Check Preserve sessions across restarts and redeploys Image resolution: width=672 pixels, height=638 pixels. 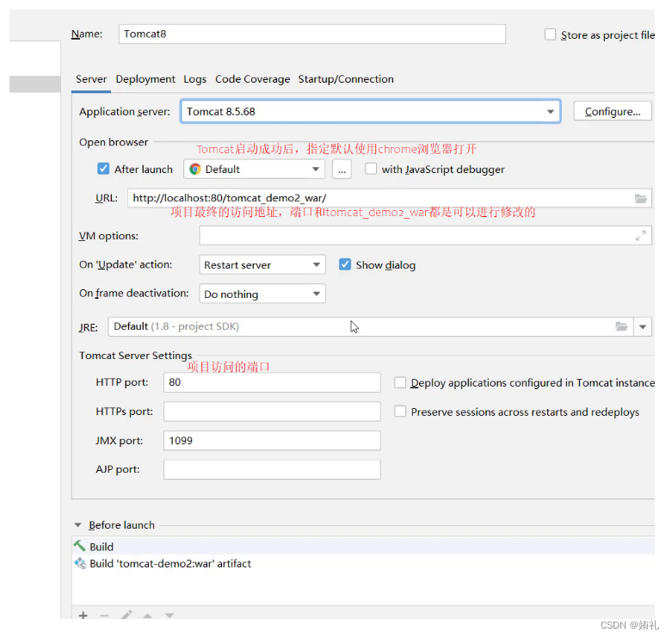pos(400,412)
